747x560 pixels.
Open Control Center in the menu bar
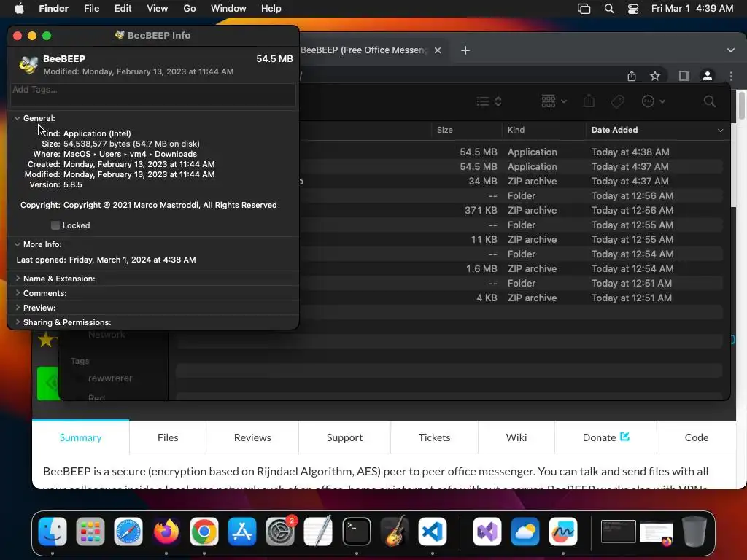tap(633, 9)
